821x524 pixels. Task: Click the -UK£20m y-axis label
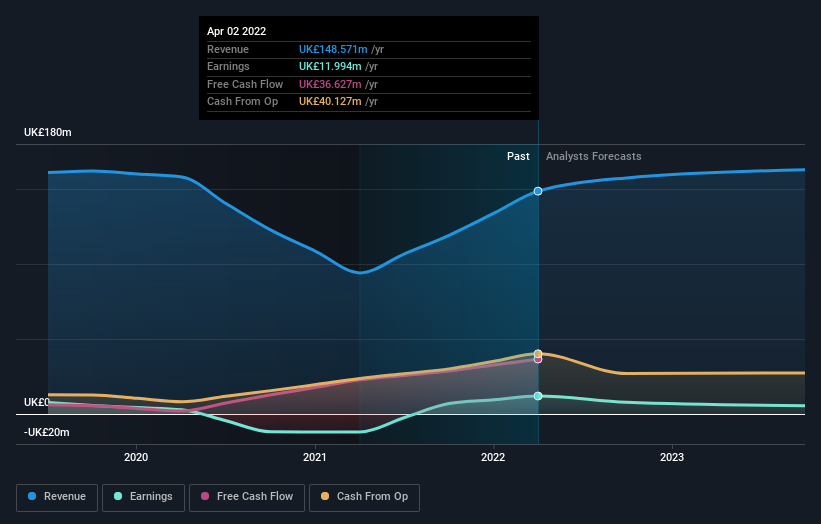click(x=47, y=432)
